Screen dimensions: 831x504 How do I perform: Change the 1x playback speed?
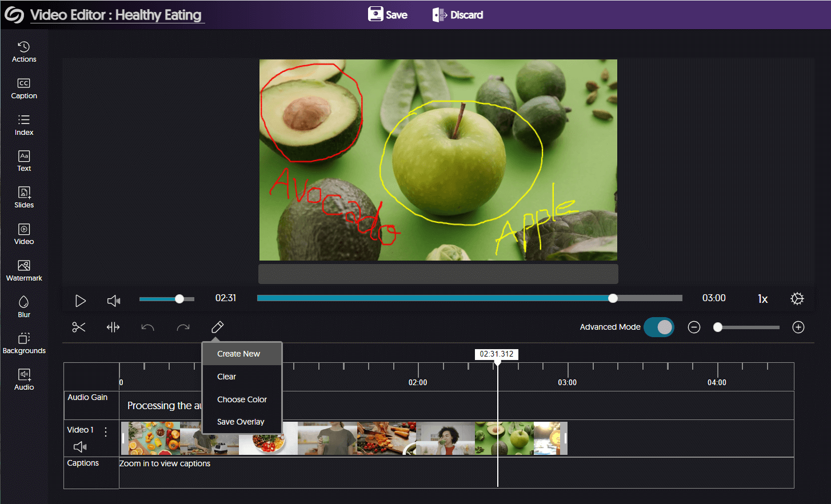coord(763,299)
